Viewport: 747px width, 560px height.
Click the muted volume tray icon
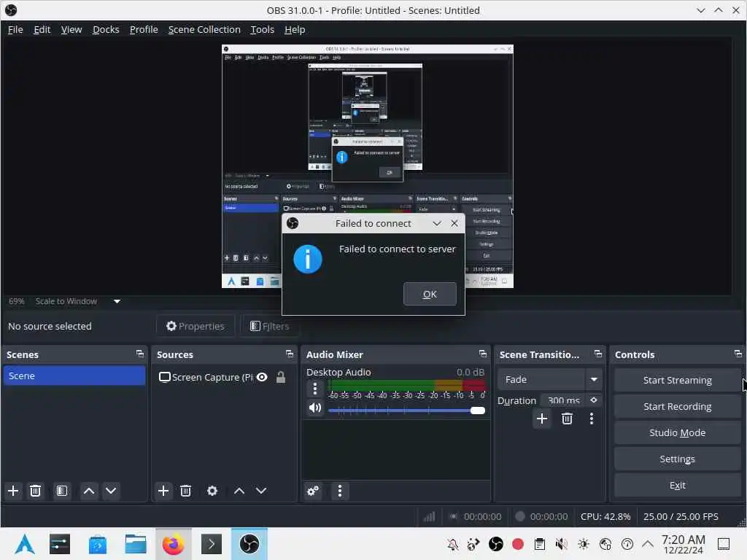pyautogui.click(x=561, y=544)
